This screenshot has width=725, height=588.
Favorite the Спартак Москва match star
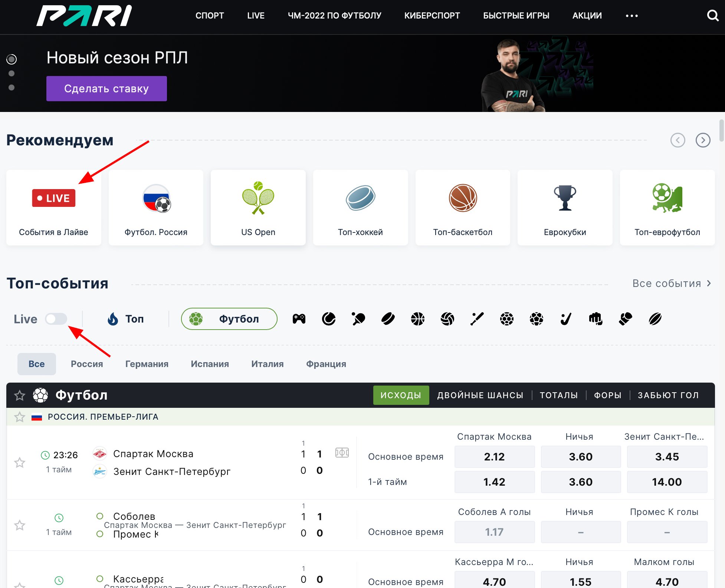pos(20,462)
